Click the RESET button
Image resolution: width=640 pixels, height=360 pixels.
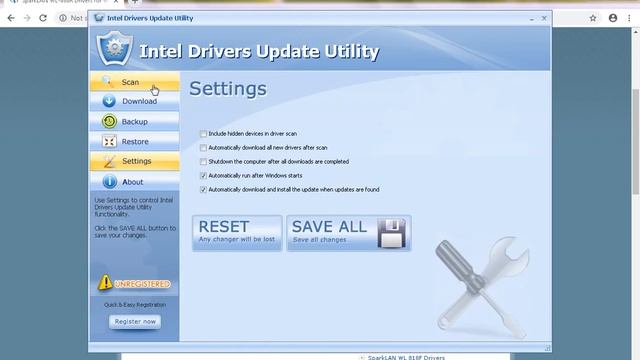point(237,233)
